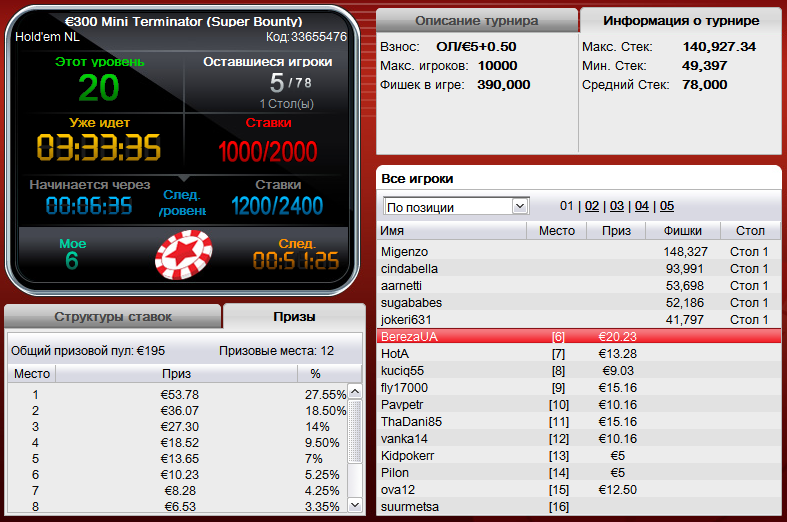Screen dimensions: 787x522
Task: Go to players page 04
Action: pos(641,206)
